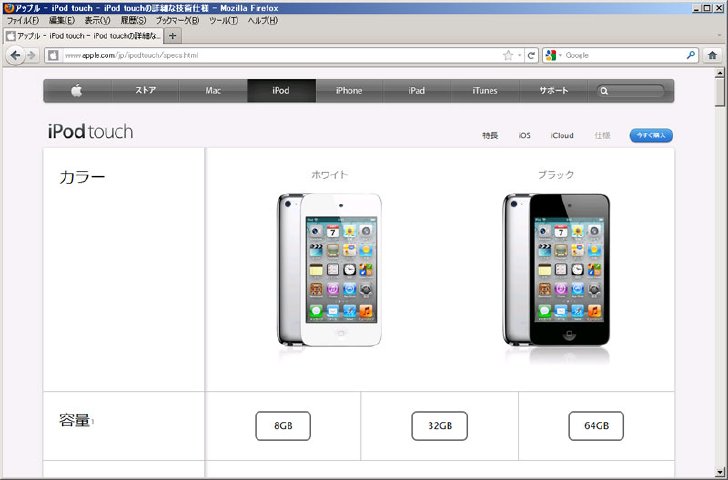Viewport: 728px width, 480px height.
Task: Open the ツール(T) menu
Action: click(223, 20)
